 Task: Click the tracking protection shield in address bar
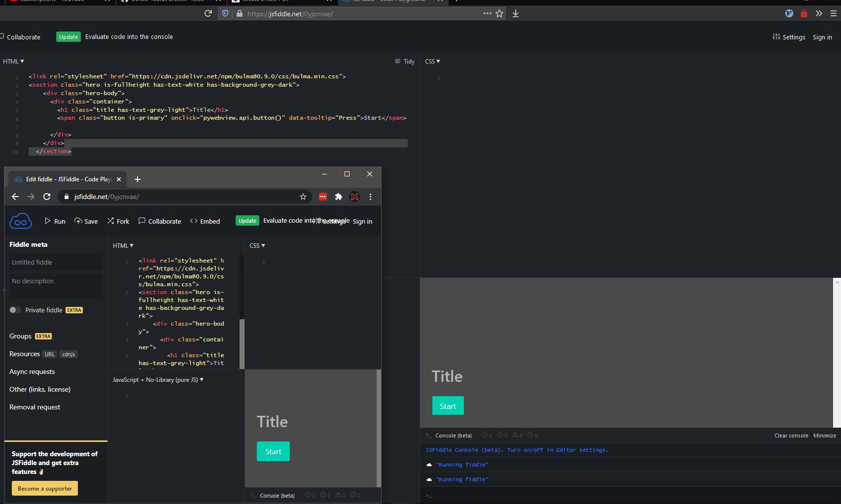[225, 13]
